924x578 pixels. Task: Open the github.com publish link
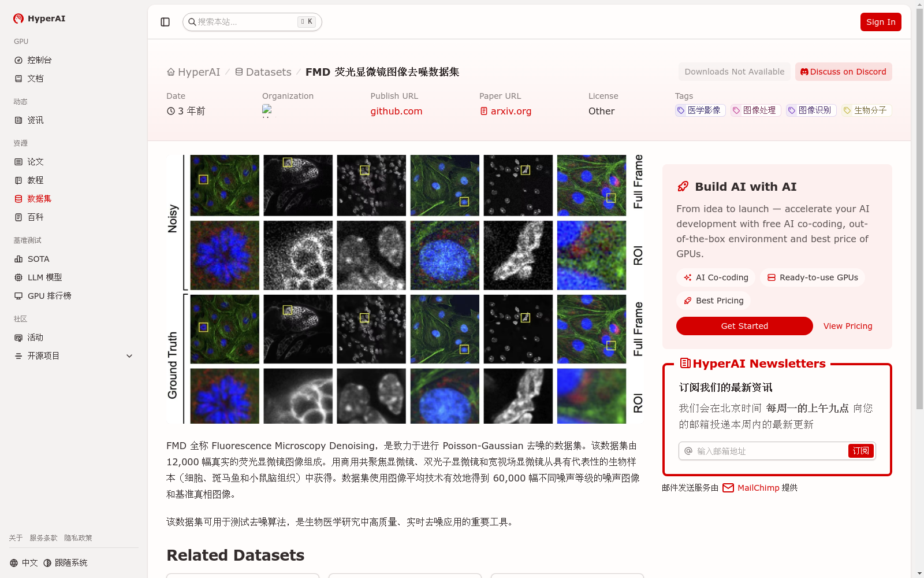(396, 111)
